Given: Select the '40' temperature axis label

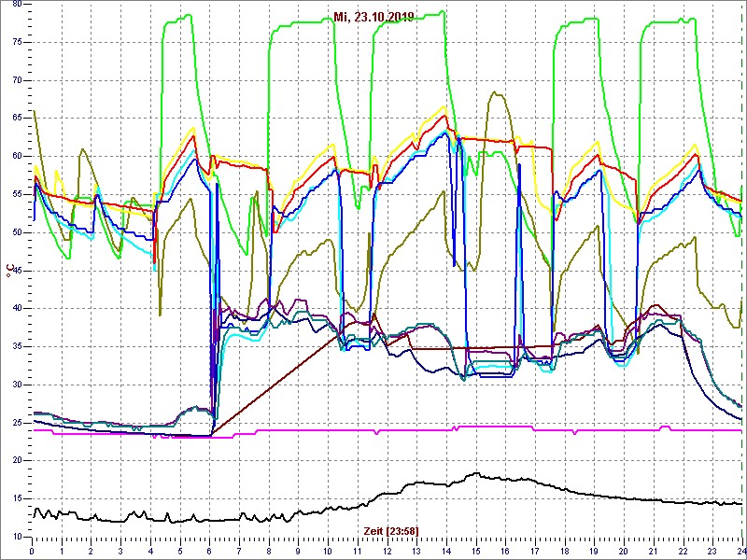Looking at the screenshot, I should [x=16, y=309].
